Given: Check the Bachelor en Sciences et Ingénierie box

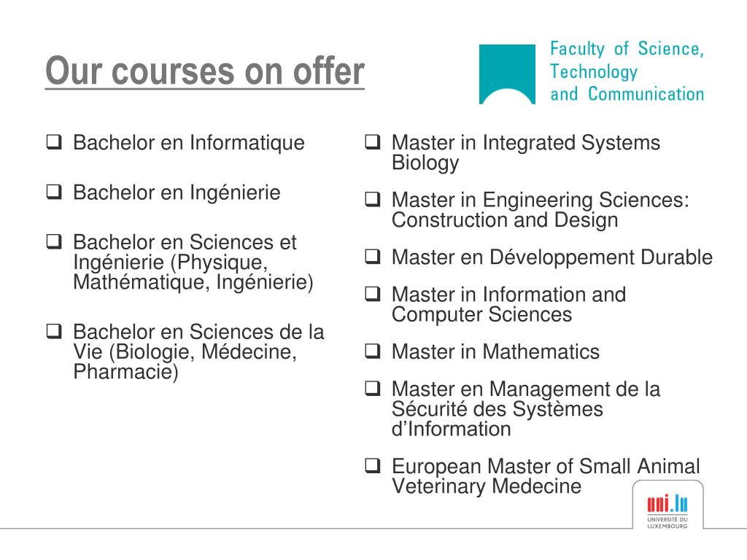Looking at the screenshot, I should pyautogui.click(x=54, y=241).
